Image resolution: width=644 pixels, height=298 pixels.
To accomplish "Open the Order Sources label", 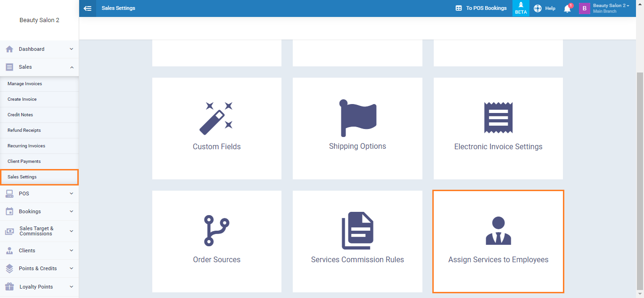I will pos(217,259).
